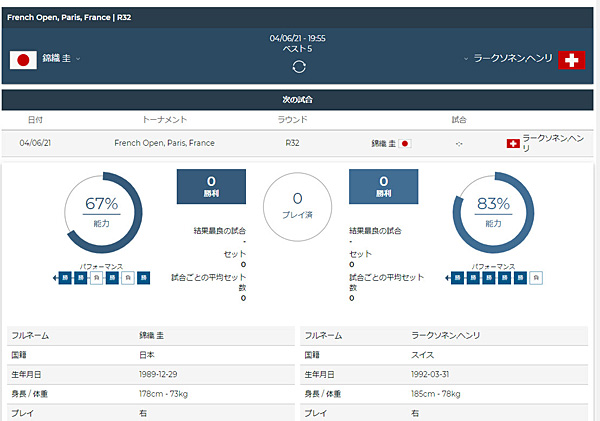The image size is (600, 421).
Task: Click the 0 プレイ済 center circle
Action: click(x=297, y=207)
